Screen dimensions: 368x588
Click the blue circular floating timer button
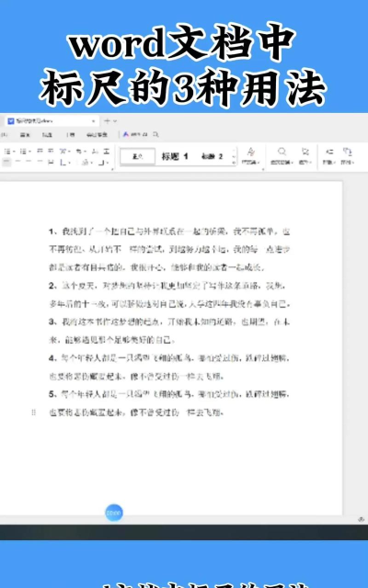coord(114,513)
